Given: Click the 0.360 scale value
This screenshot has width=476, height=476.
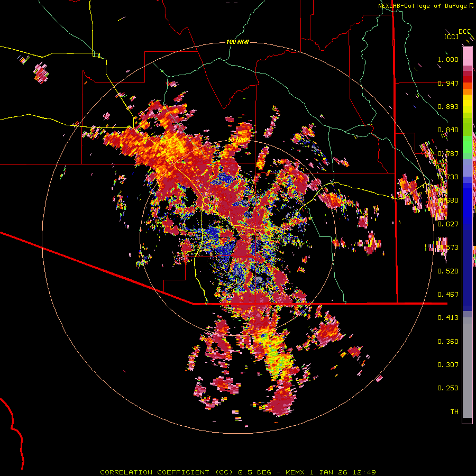Looking at the screenshot, I should point(448,341).
